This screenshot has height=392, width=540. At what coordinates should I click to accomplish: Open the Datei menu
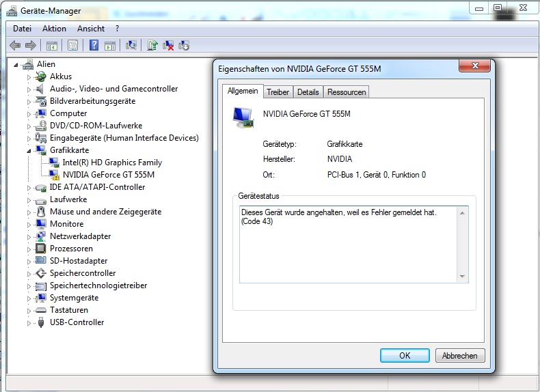tap(22, 29)
